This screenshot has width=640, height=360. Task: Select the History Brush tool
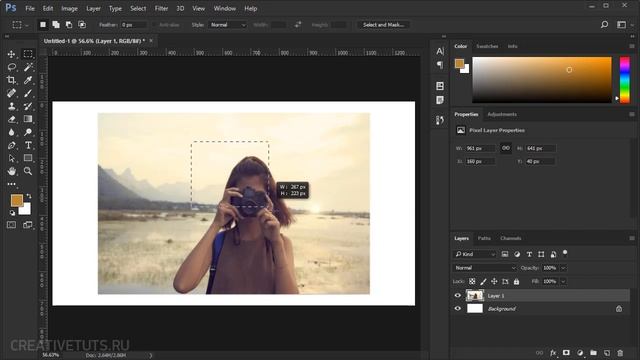(28, 106)
